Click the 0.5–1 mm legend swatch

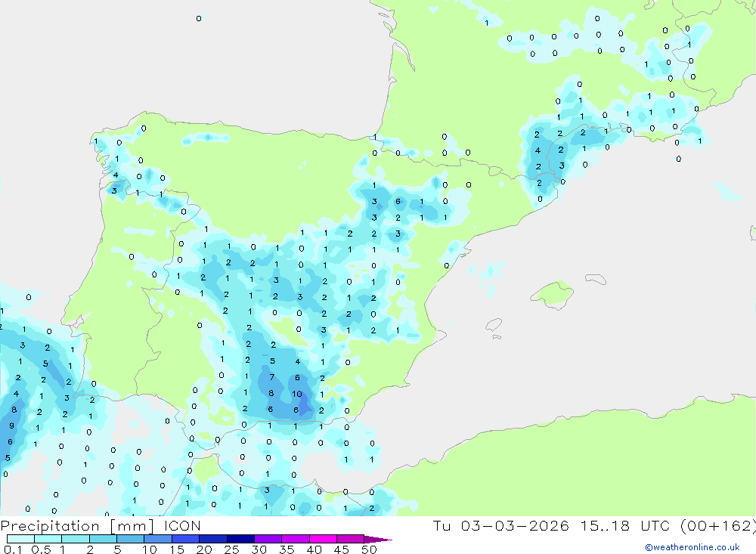48,539
